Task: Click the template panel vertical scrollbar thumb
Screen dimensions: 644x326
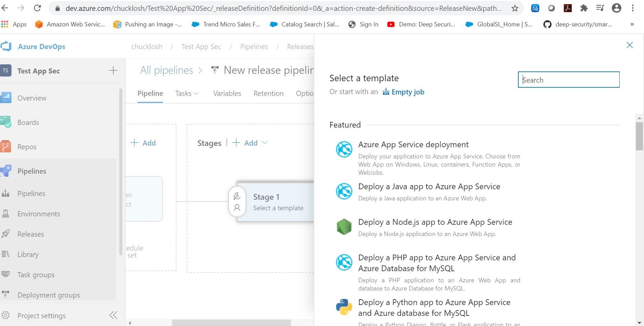Action: [x=639, y=136]
